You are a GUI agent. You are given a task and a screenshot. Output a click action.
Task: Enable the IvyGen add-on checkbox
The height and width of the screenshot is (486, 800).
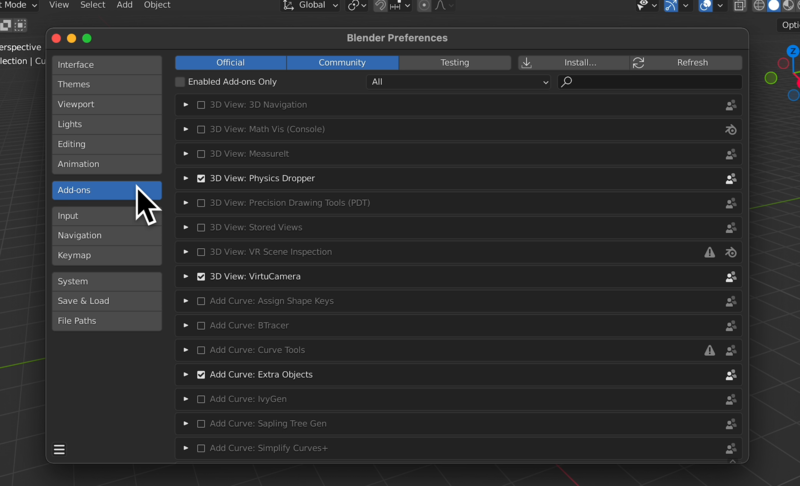pos(201,399)
